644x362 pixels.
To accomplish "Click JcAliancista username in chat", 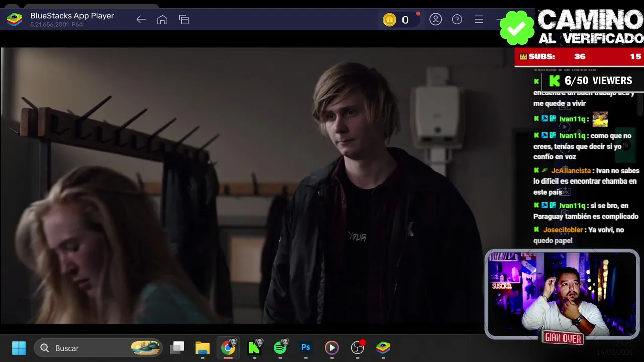I will tap(571, 171).
